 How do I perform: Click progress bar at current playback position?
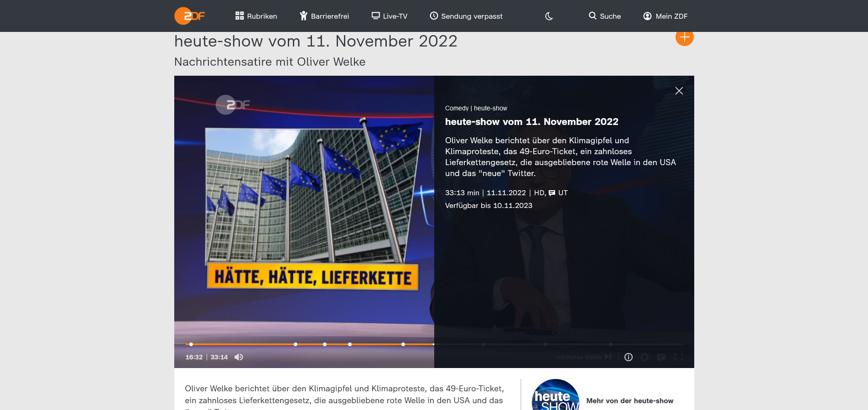pyautogui.click(x=433, y=344)
